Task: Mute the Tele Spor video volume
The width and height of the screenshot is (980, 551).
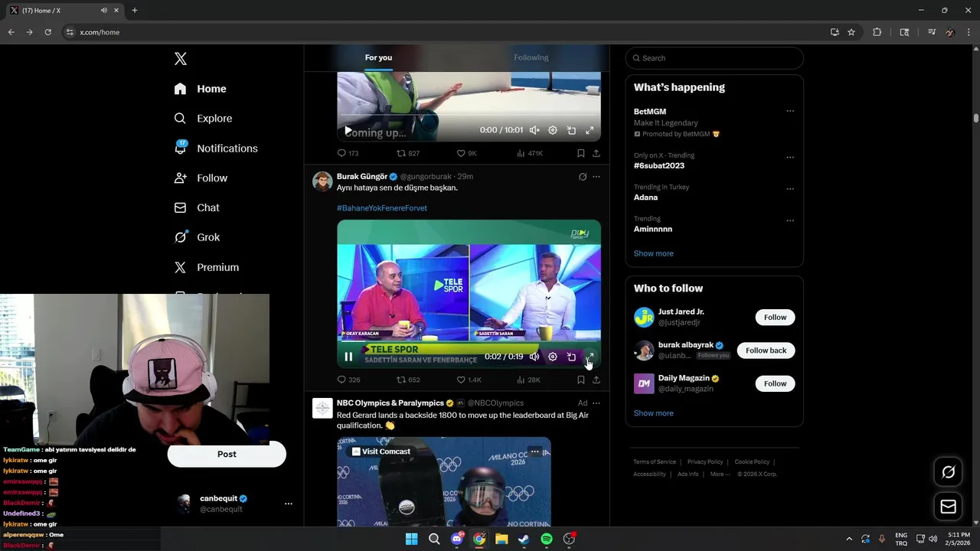Action: pos(534,357)
